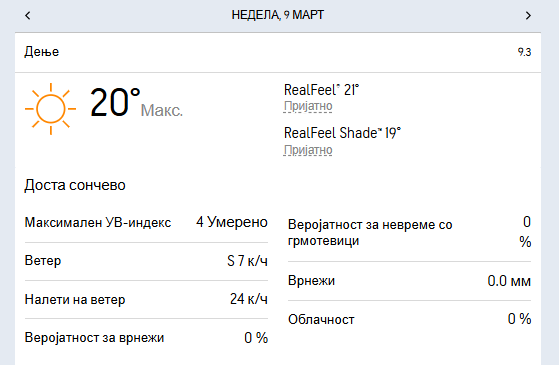
Task: Select the RealFeel 21° text
Action: [x=321, y=90]
